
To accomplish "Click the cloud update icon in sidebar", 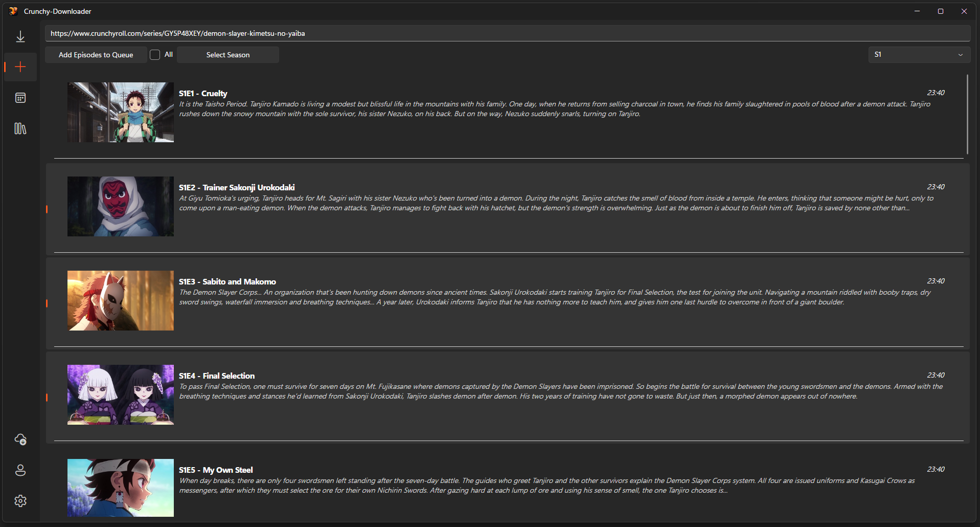I will [20, 440].
